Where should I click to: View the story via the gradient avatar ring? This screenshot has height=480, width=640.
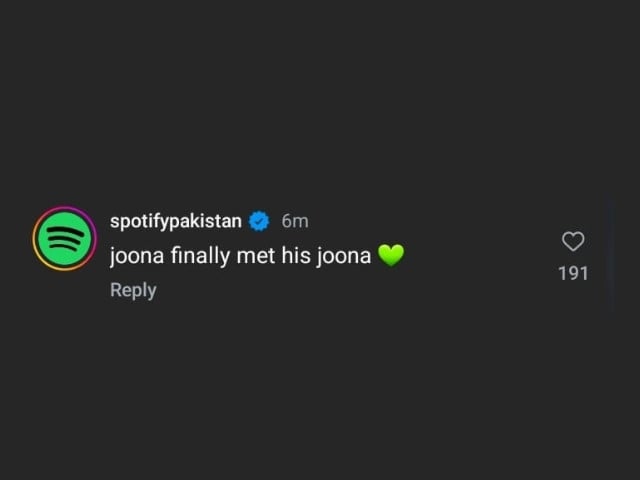click(x=64, y=239)
